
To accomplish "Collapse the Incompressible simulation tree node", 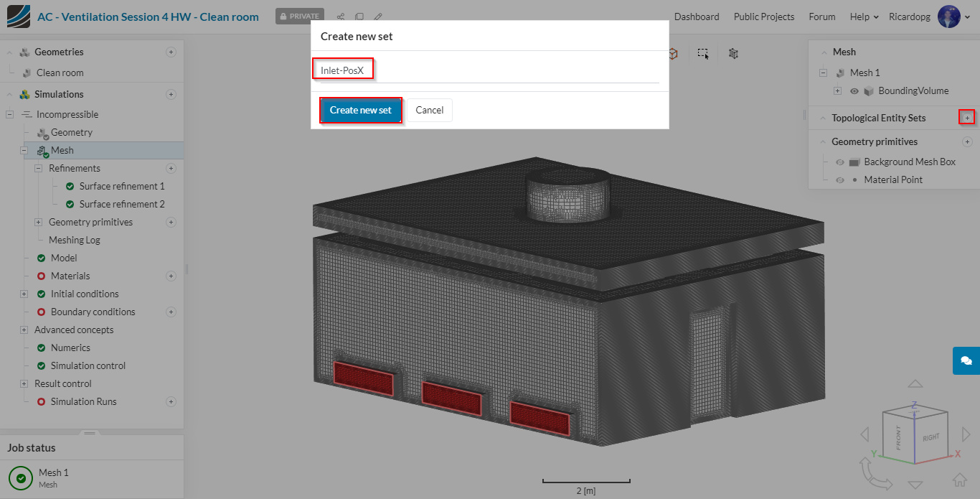I will click(x=9, y=114).
